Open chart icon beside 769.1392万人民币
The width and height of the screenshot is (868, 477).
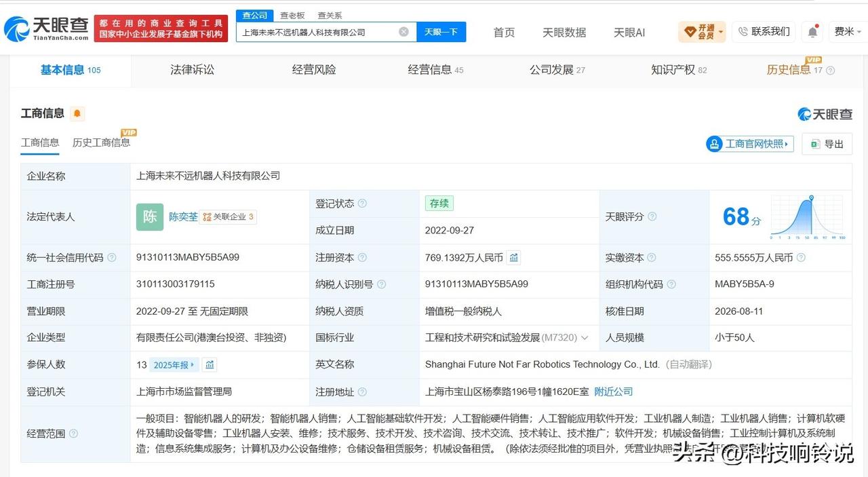click(514, 258)
